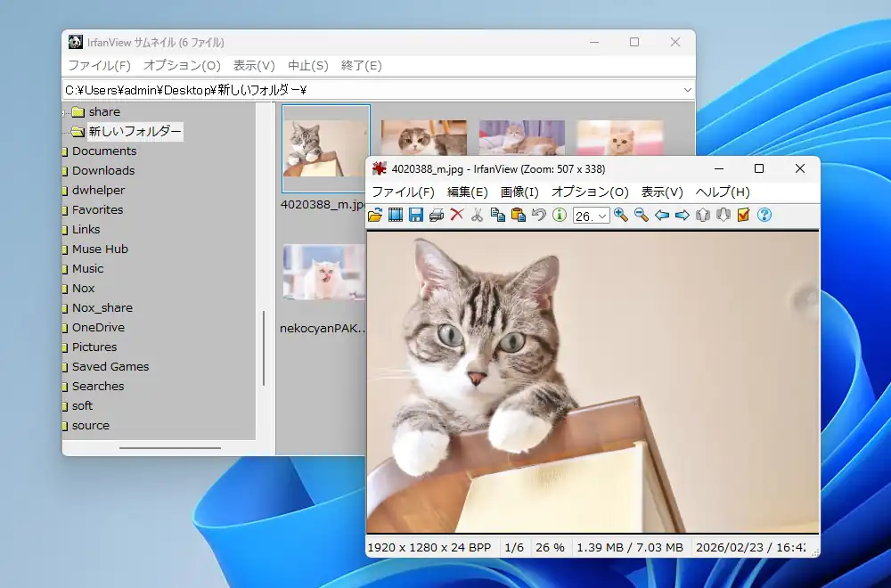Screen dimensions: 891x588
Task: Open the オプション(O) menu in thumbnail window
Action: click(x=182, y=66)
